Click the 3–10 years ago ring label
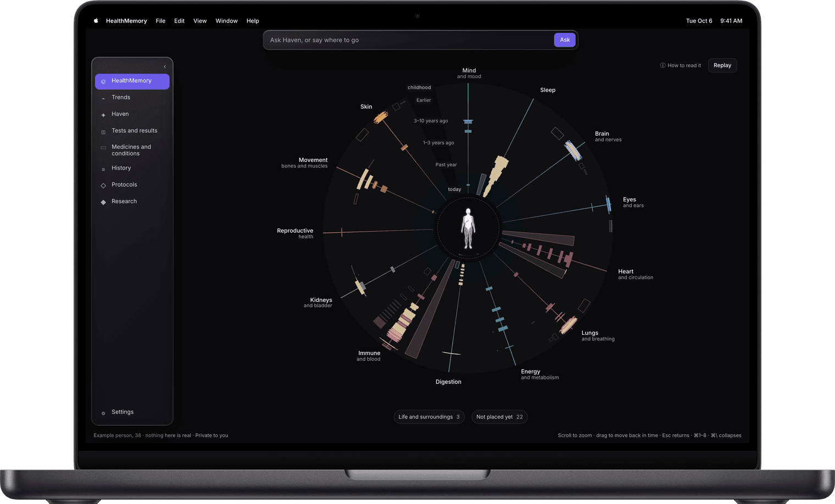The image size is (835, 504). click(431, 121)
